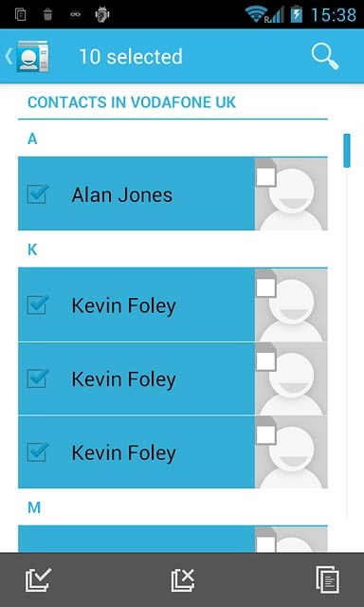The image size is (364, 607).
Task: Select all contacts via bottom-left checkmark icon
Action: (38, 579)
